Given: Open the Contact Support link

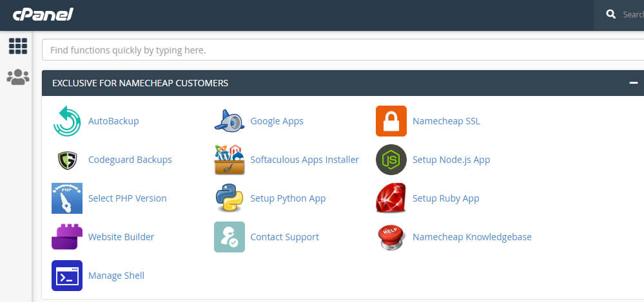Looking at the screenshot, I should pyautogui.click(x=285, y=237).
